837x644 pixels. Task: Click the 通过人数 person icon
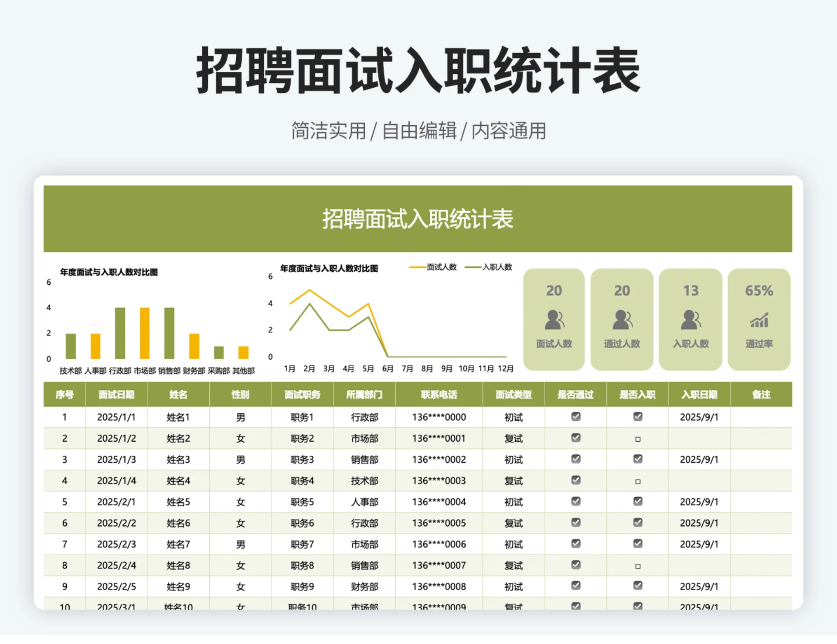click(623, 321)
